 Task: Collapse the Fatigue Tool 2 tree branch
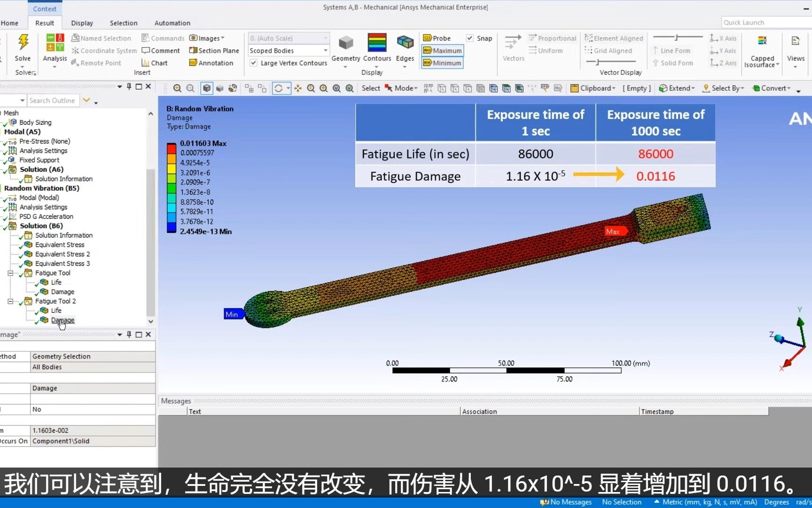click(9, 301)
